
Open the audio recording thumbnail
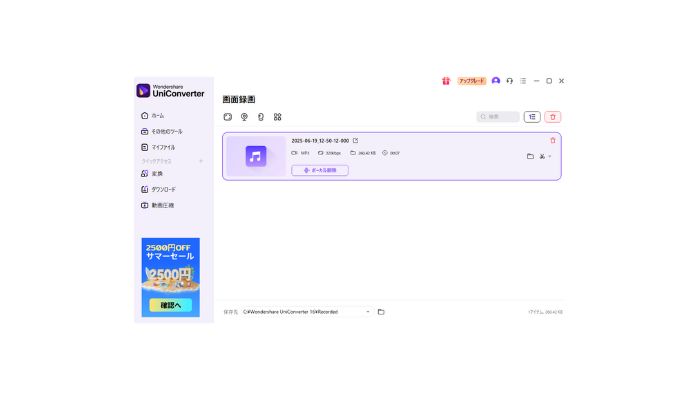256,156
